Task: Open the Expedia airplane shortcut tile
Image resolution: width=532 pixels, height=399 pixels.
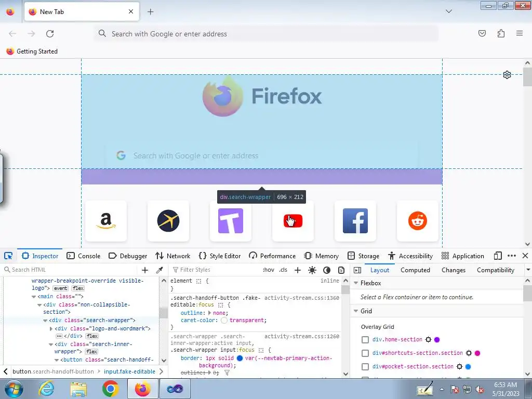Action: click(168, 221)
